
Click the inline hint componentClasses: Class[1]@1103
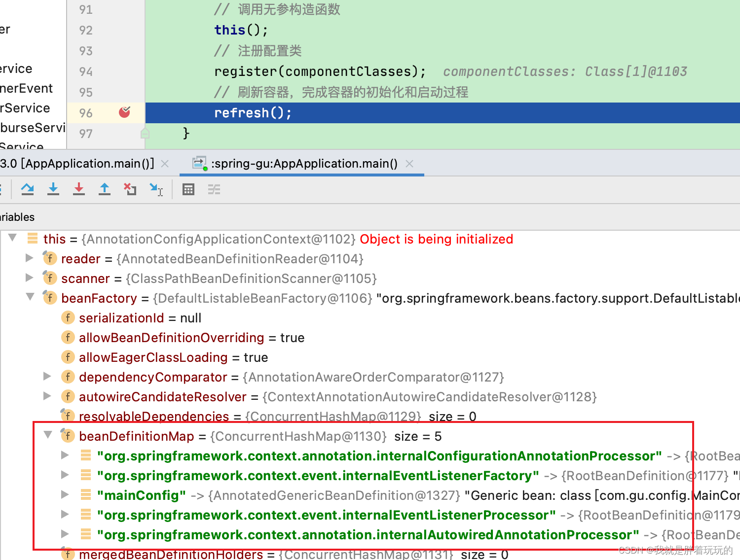[565, 71]
